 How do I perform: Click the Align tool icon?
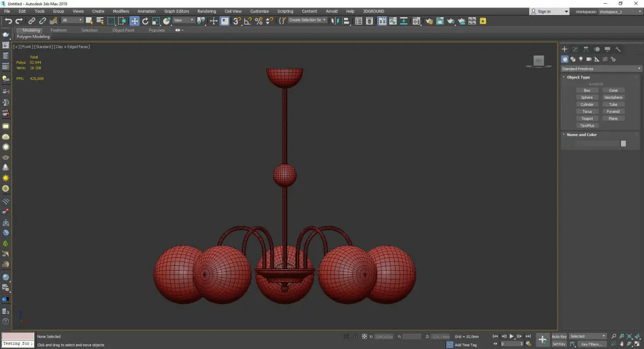(346, 21)
